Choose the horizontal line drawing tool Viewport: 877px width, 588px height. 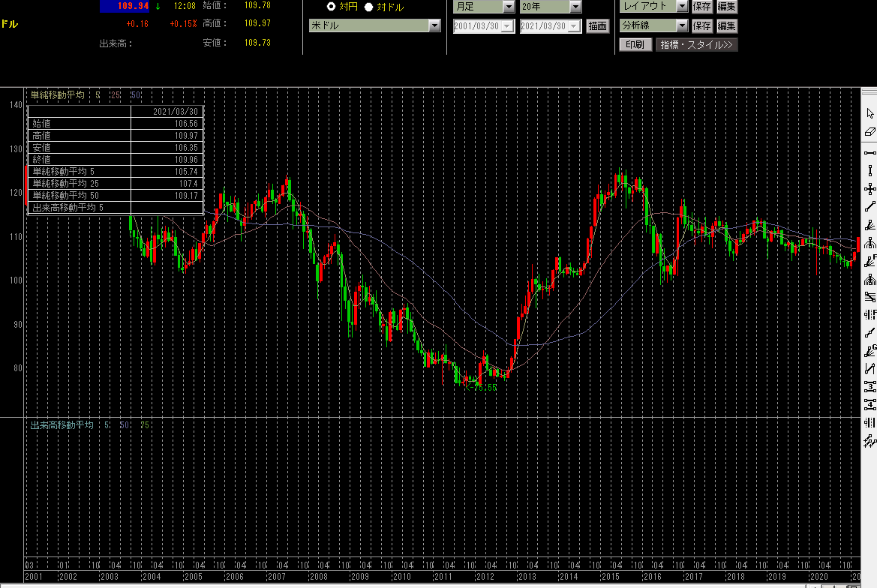coord(870,152)
